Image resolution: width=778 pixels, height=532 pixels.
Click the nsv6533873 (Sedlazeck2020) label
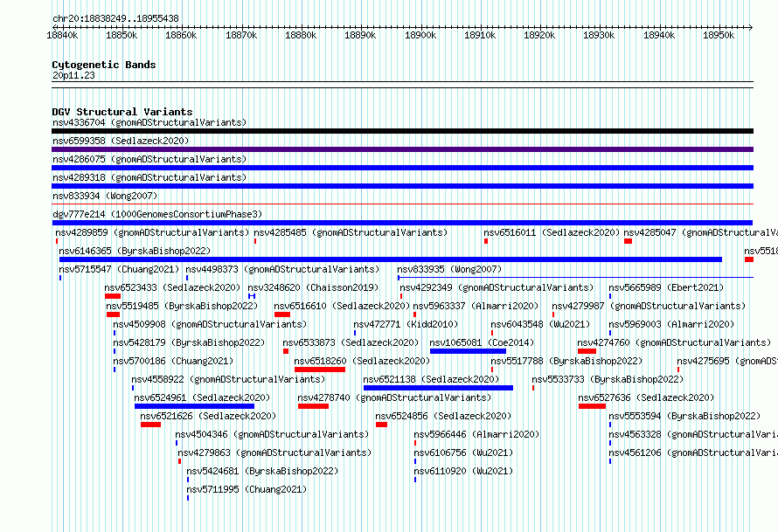pos(351,342)
